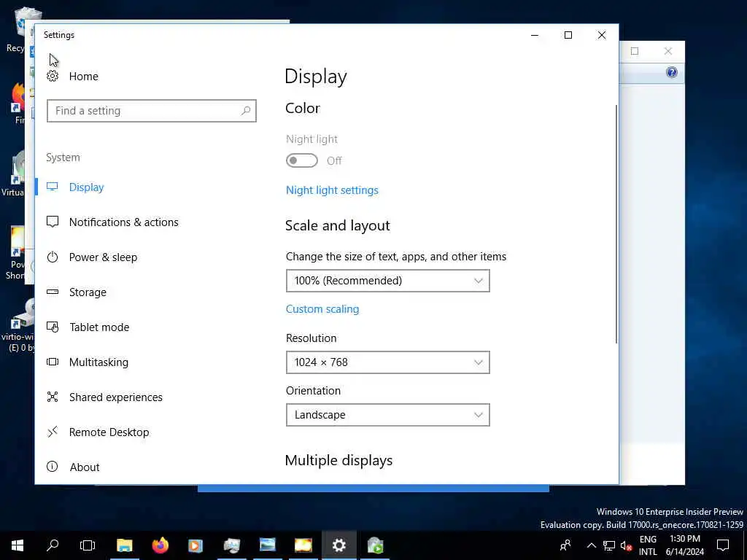The image size is (747, 560).
Task: Click the Home gear icon
Action: 53,76
